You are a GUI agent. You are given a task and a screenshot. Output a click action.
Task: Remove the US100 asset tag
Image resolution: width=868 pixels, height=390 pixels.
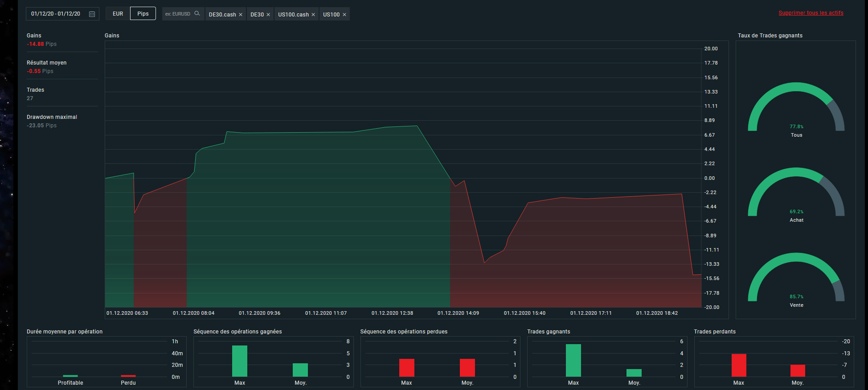tap(344, 15)
